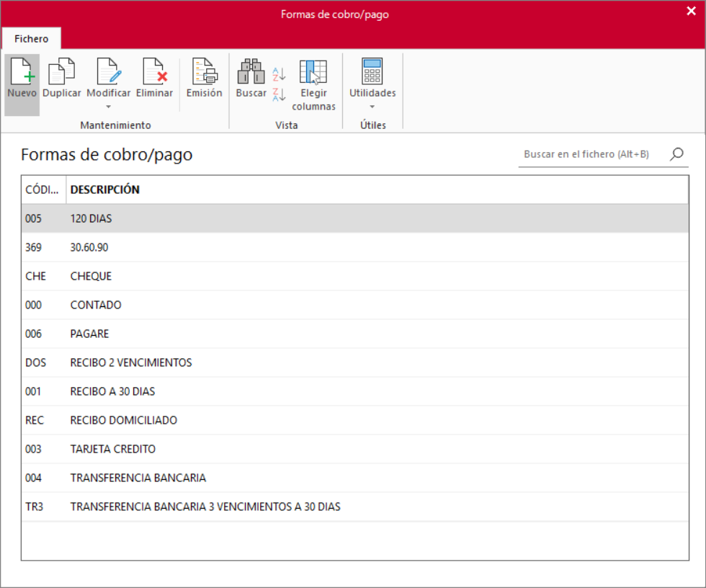Viewport: 706px width, 588px height.
Task: Select the row 120 DIAS
Action: tap(354, 218)
